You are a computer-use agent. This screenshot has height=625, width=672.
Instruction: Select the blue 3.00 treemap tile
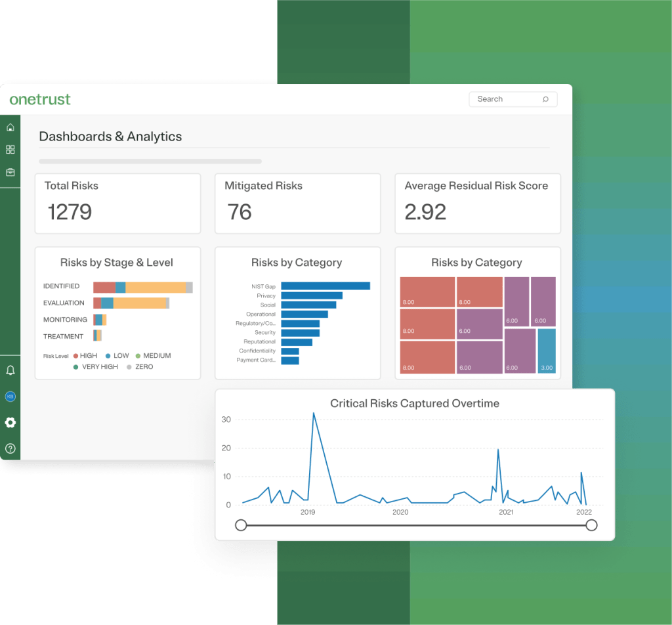(x=546, y=351)
